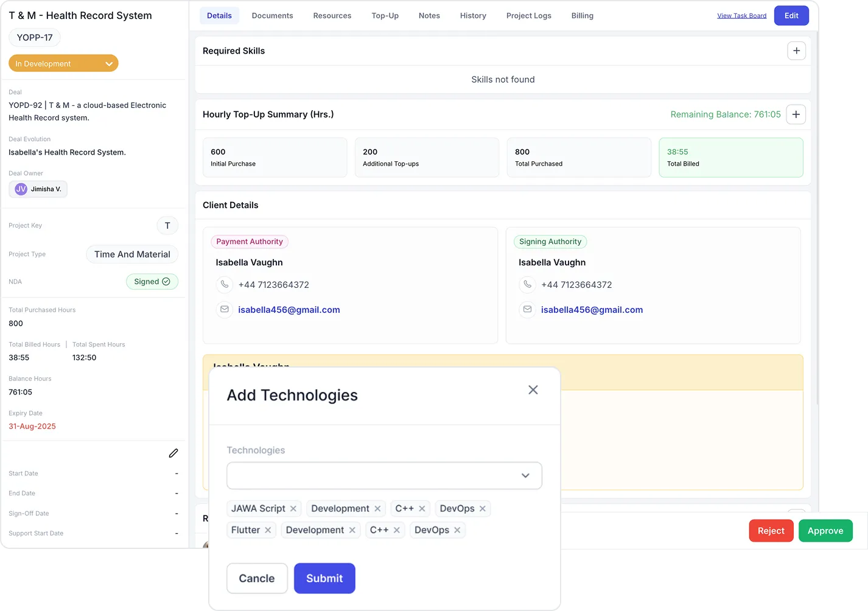Switch to the Documents tab
The width and height of the screenshot is (868, 611).
click(x=272, y=15)
